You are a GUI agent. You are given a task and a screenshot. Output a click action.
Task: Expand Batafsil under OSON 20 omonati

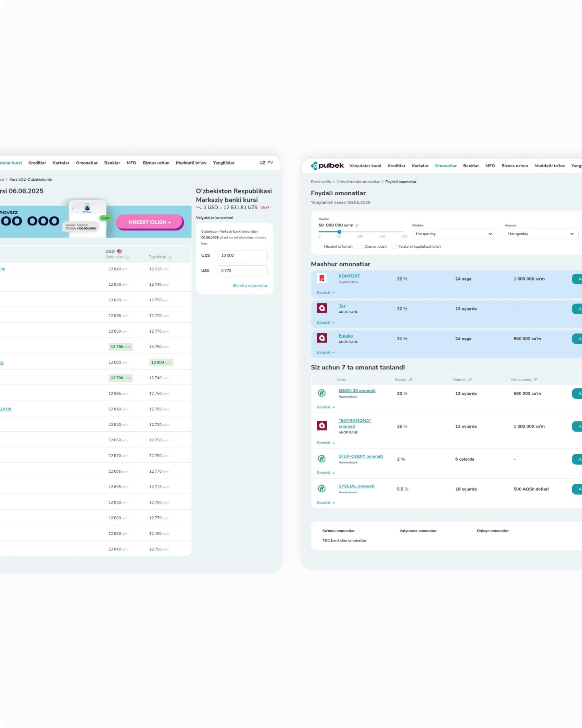(325, 407)
